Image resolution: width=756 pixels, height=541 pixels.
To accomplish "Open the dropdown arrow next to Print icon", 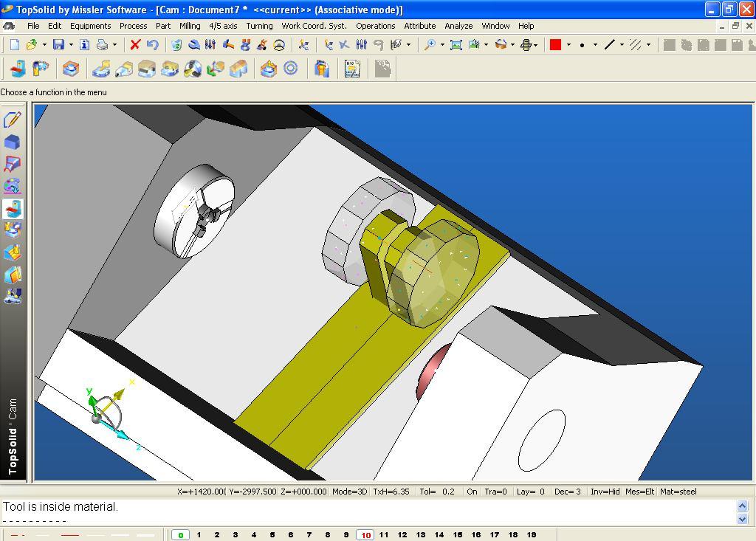I will click(x=114, y=45).
